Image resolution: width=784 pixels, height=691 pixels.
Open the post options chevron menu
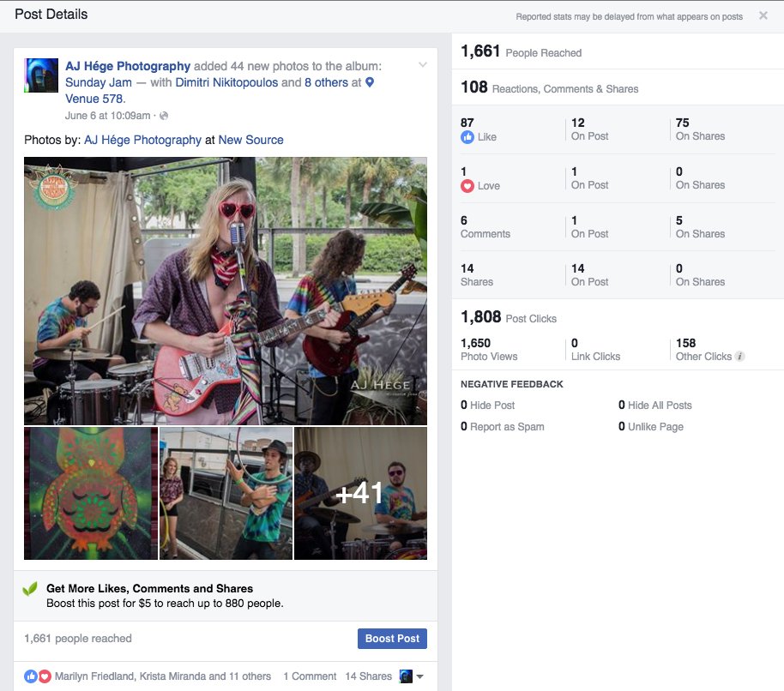[423, 64]
